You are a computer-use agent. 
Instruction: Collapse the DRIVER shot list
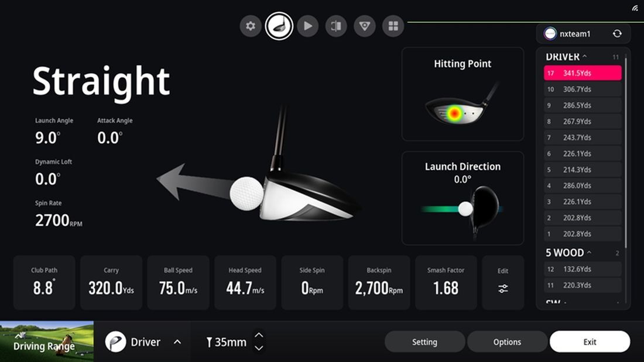point(584,57)
